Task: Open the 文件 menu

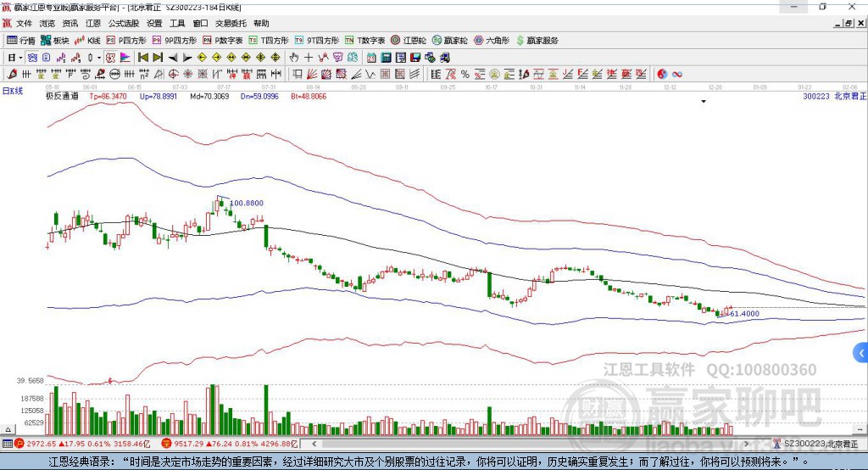Action: (24, 23)
